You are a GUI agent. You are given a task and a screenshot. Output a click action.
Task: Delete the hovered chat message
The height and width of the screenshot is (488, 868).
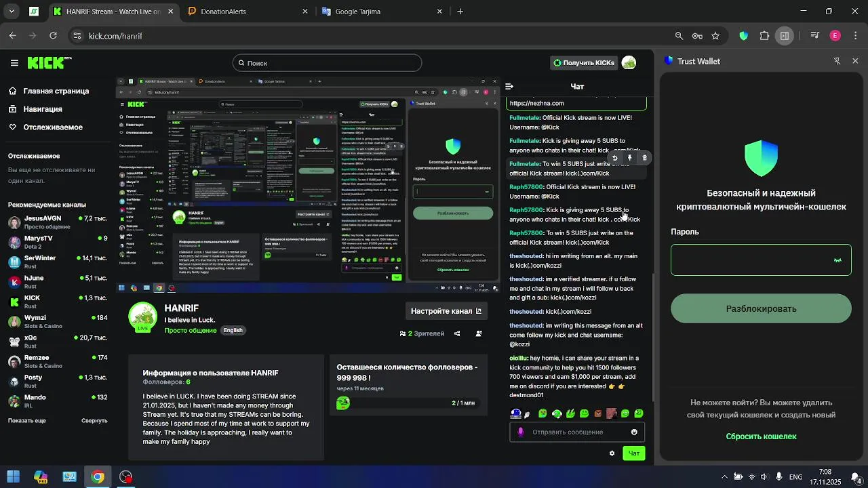coord(644,158)
